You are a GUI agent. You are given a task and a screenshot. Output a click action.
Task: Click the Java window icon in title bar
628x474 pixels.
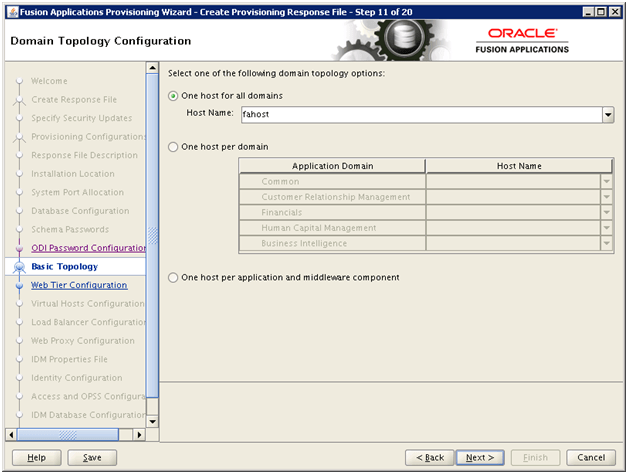point(13,12)
